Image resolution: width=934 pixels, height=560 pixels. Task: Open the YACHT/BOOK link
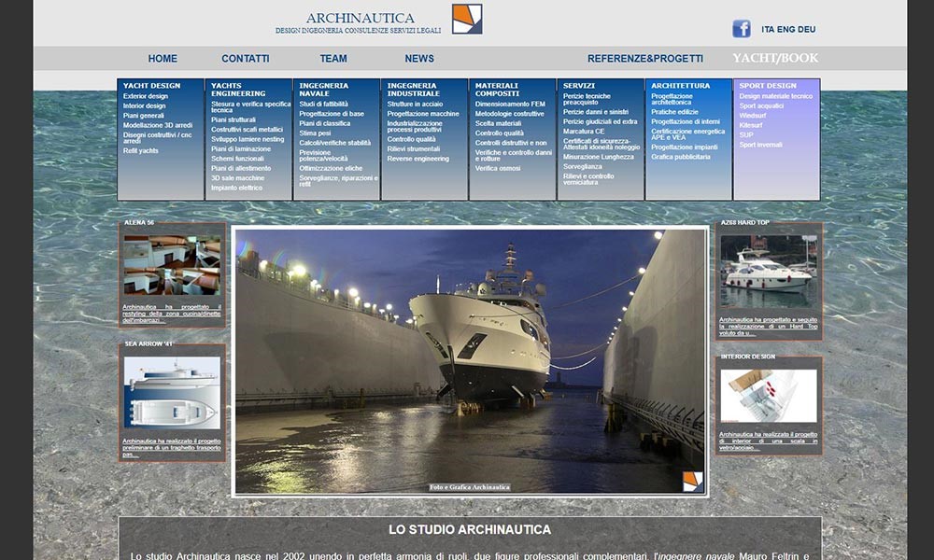[x=775, y=58]
